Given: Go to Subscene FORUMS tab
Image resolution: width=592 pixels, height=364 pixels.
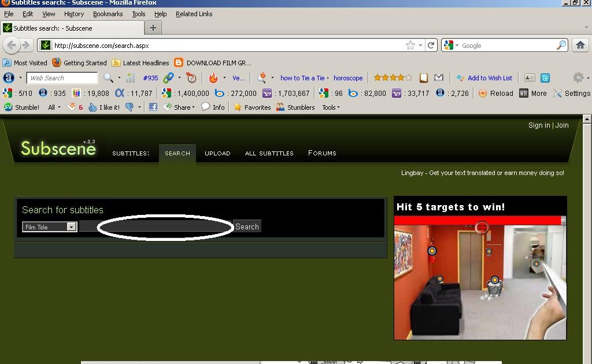Looking at the screenshot, I should [322, 153].
